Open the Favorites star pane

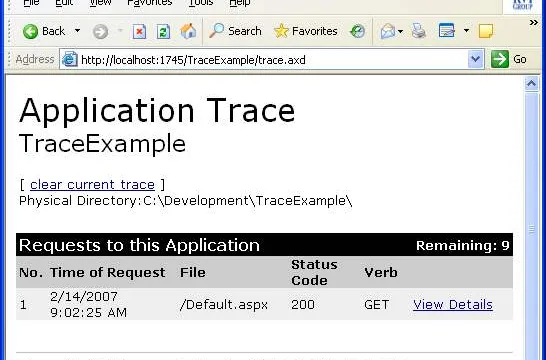coord(305,31)
